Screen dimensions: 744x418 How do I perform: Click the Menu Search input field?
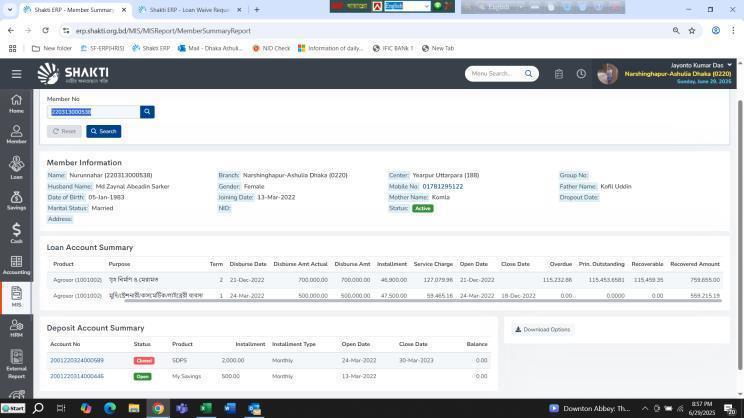point(495,74)
